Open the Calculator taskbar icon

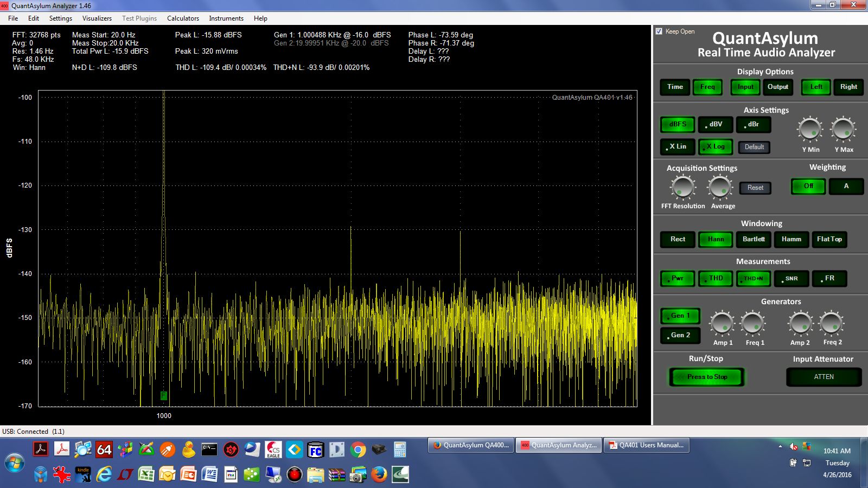point(400,450)
